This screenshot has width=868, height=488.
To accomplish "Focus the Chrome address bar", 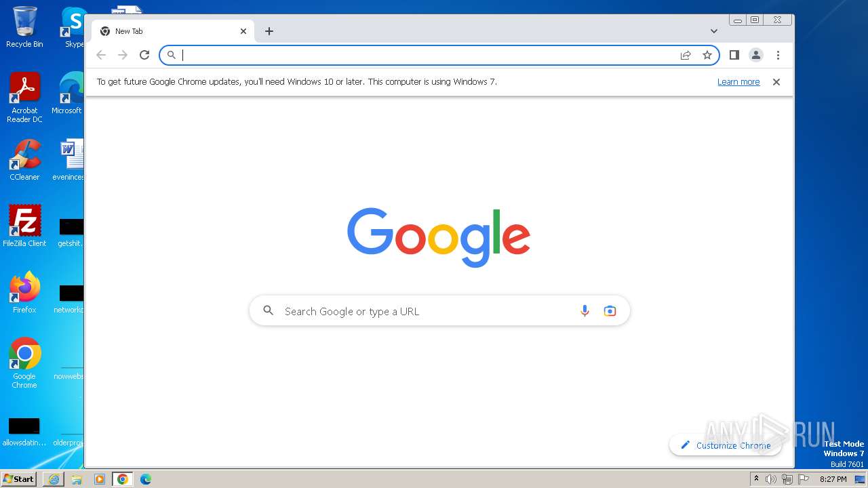I will pyautogui.click(x=439, y=55).
